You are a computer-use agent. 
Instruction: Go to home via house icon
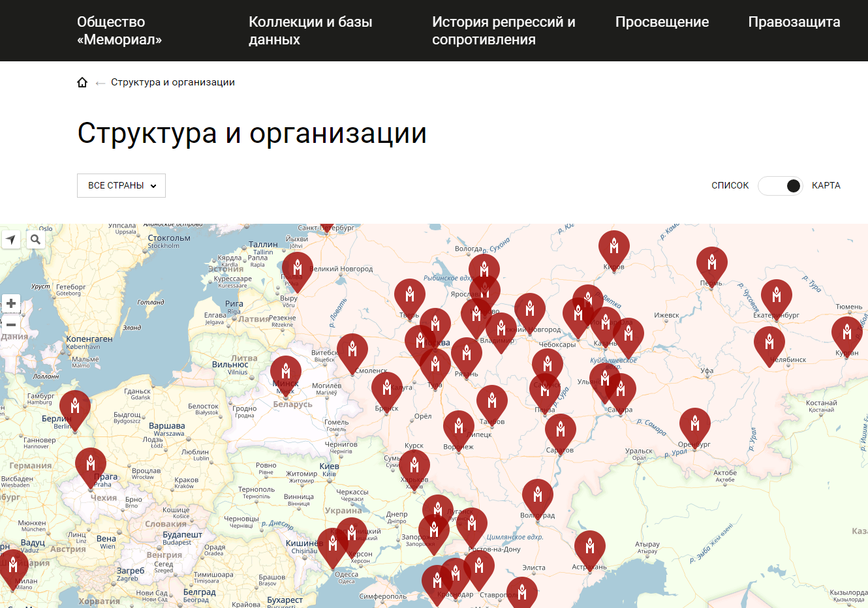pos(82,82)
